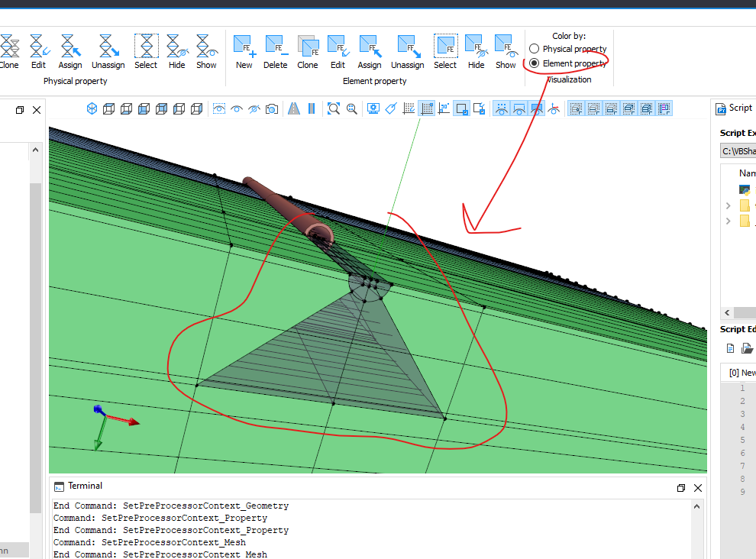Click Edit in the Element property group
756x559 pixels.
[x=338, y=52]
